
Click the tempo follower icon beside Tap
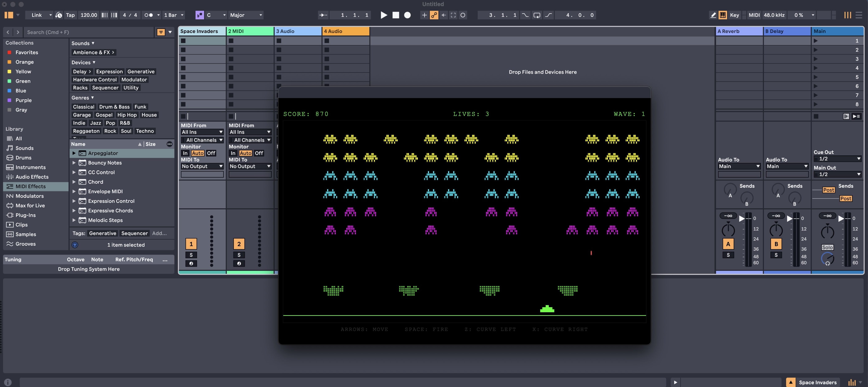(x=59, y=15)
